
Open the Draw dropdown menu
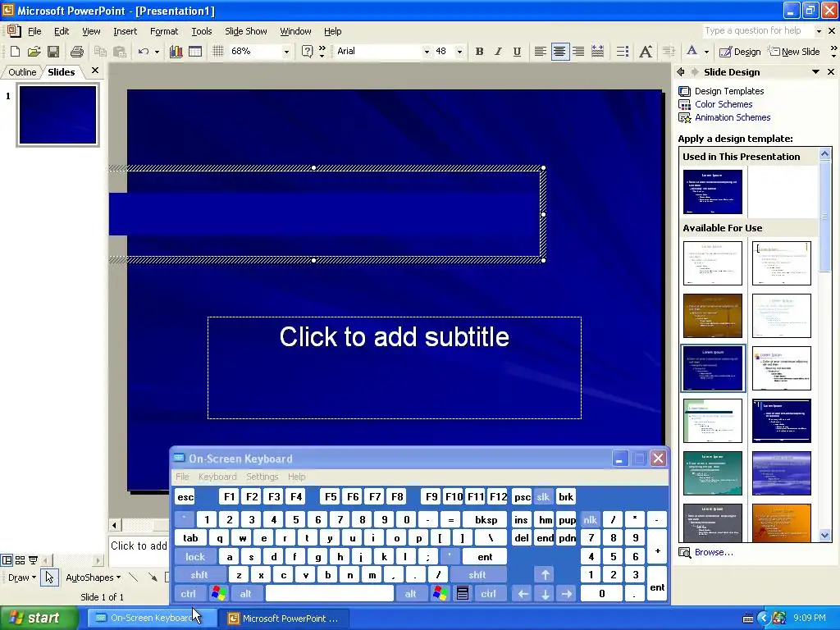click(x=22, y=577)
